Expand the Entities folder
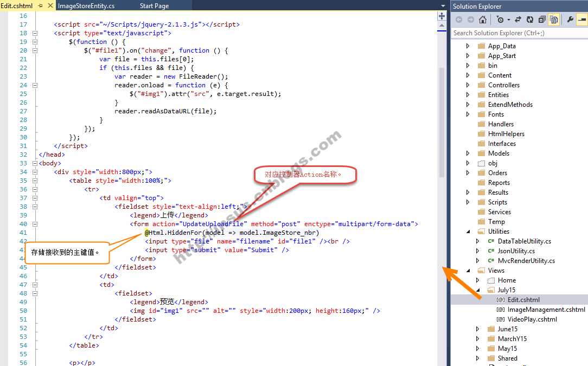The image size is (588, 366). (x=468, y=94)
